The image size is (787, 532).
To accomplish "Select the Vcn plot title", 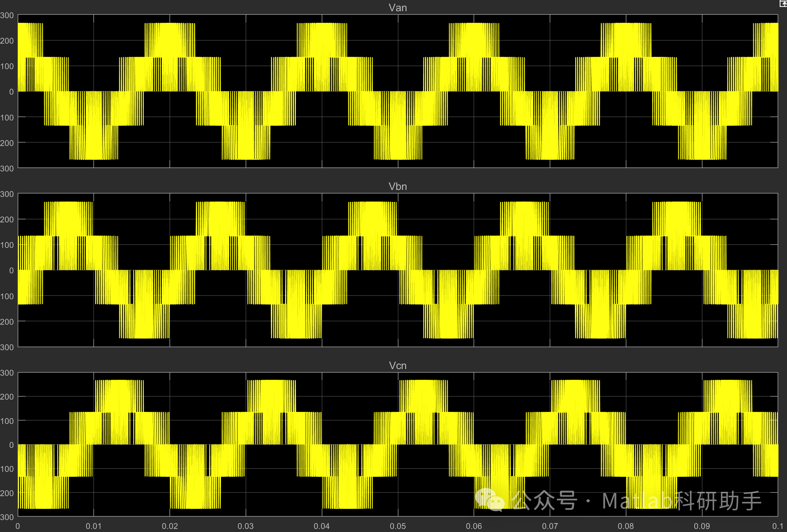I will (x=398, y=366).
